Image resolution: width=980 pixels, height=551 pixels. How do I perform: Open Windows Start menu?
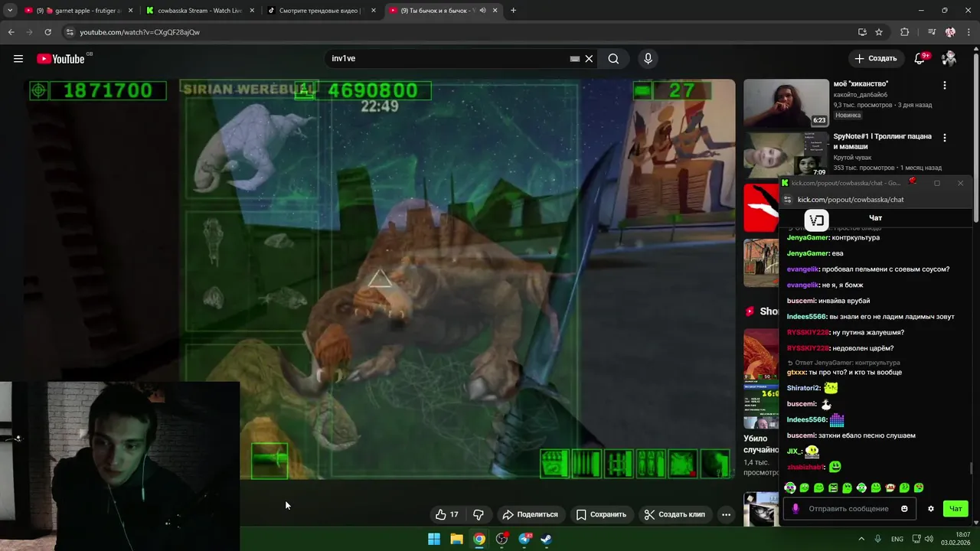[x=434, y=539]
